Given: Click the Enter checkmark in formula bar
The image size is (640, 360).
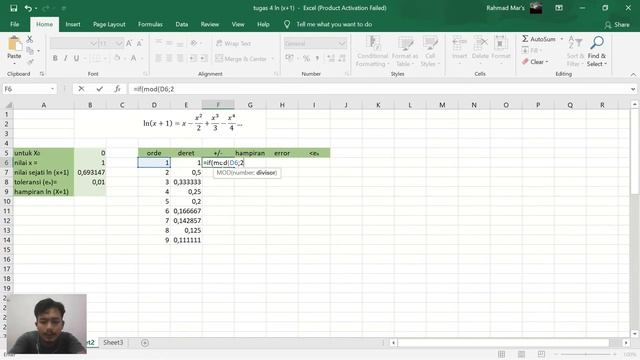Looking at the screenshot, I should (100, 89).
